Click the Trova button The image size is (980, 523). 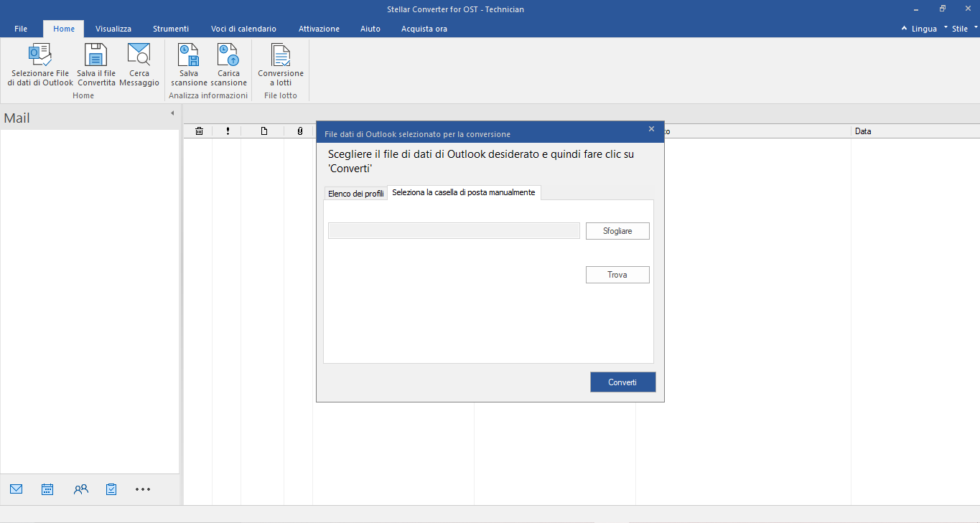[x=617, y=275]
